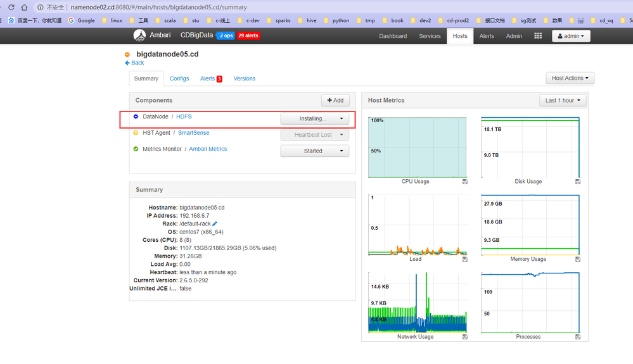Click save icon under Disk Usage chart

point(578,182)
